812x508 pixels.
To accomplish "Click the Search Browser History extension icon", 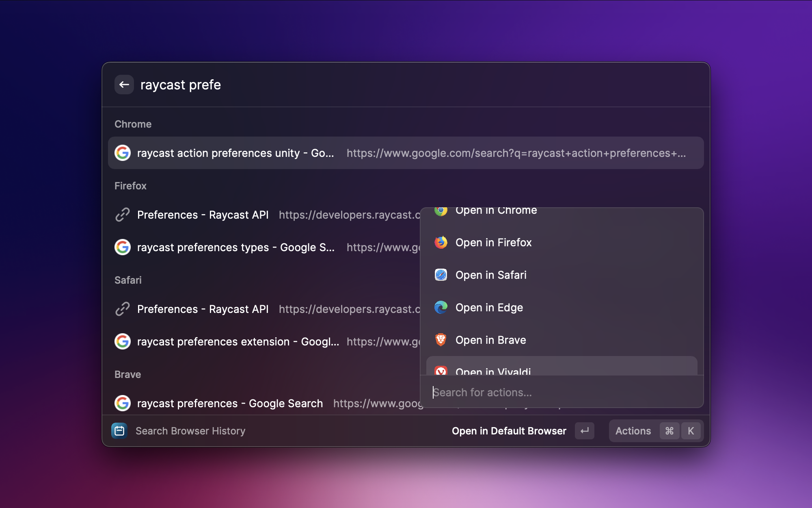I will pyautogui.click(x=119, y=431).
